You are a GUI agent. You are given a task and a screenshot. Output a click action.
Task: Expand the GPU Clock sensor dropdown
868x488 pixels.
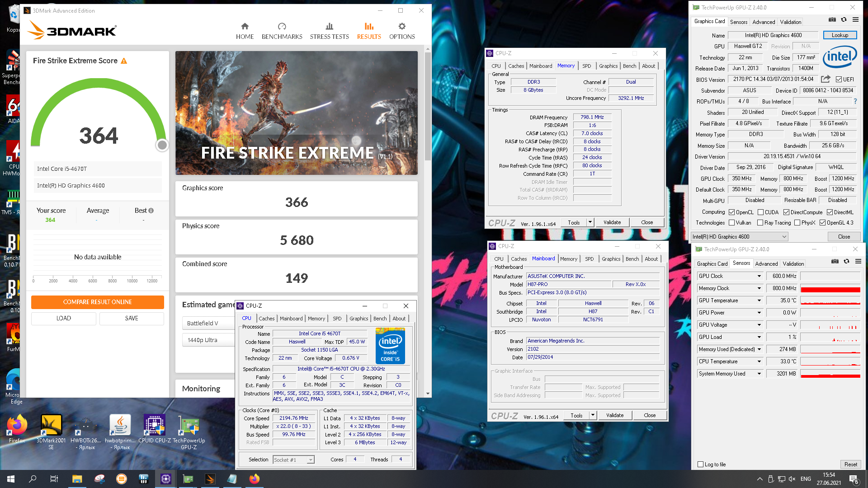pos(759,276)
